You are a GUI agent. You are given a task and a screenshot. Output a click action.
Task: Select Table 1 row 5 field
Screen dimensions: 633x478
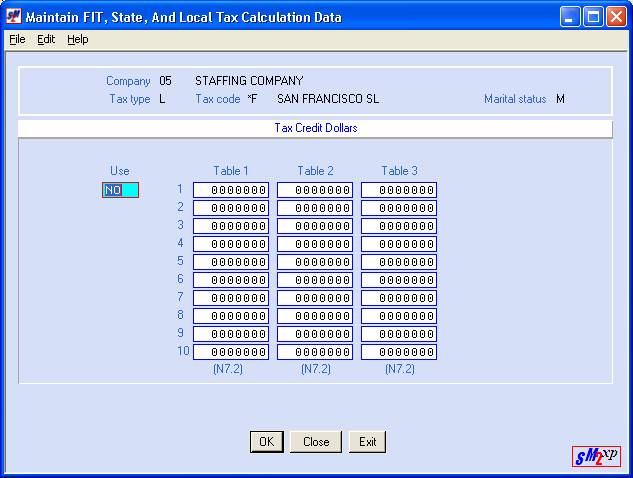coord(231,262)
